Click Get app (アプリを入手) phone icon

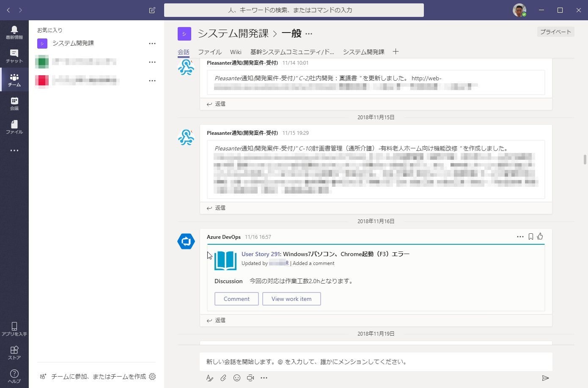pyautogui.click(x=14, y=329)
